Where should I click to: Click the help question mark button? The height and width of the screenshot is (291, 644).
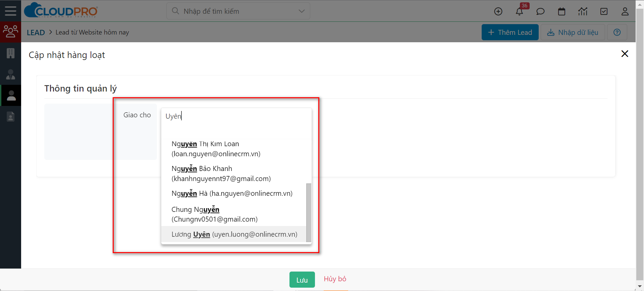(617, 32)
